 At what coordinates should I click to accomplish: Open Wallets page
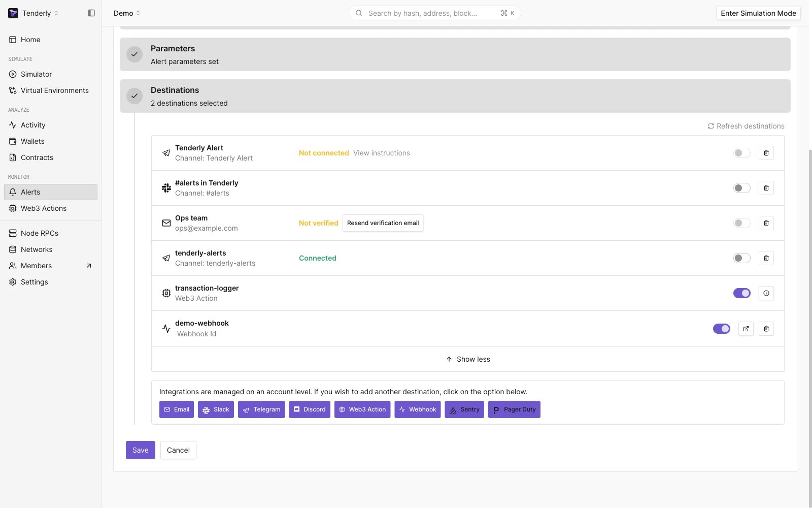coord(51,141)
